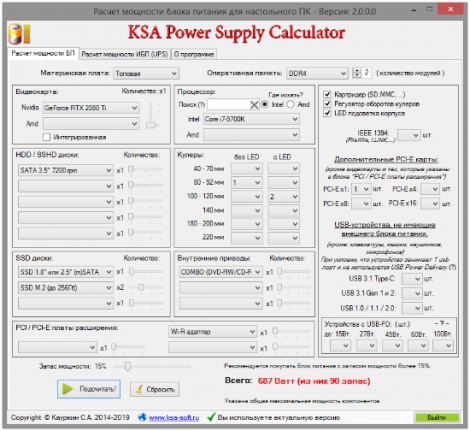Uncheck the Картридер (SD,MMC) checkbox
The image size is (470, 431).
click(x=327, y=94)
